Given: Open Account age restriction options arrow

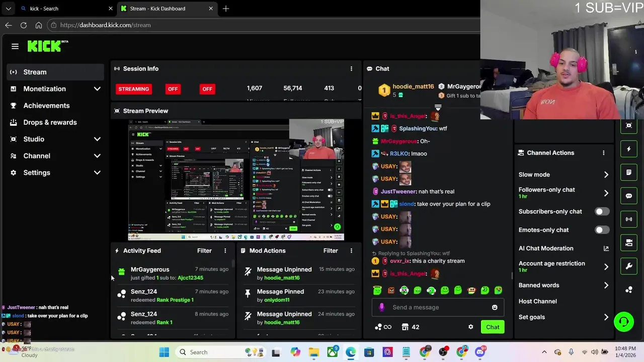Looking at the screenshot, I should [606, 267].
